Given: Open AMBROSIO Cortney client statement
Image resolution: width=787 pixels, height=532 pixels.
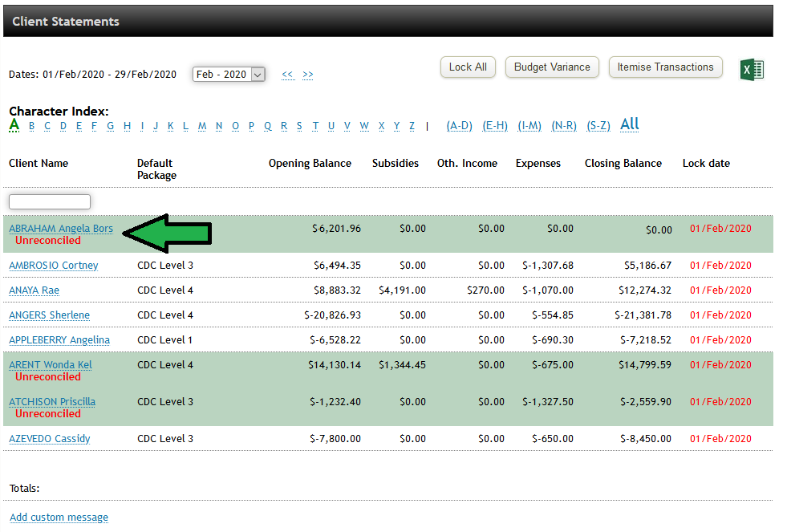Looking at the screenshot, I should pyautogui.click(x=54, y=266).
